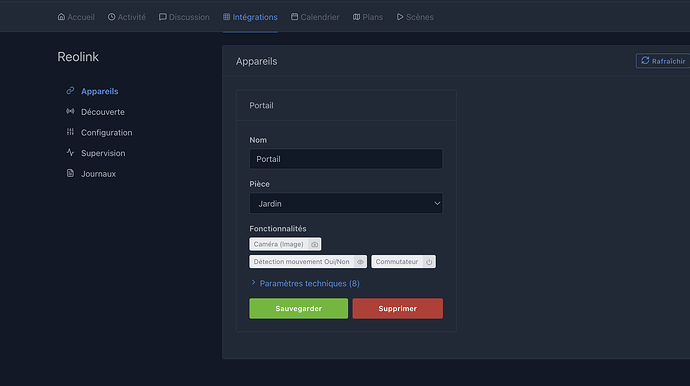The width and height of the screenshot is (690, 386).
Task: Open the Accueil home tab
Action: click(76, 17)
